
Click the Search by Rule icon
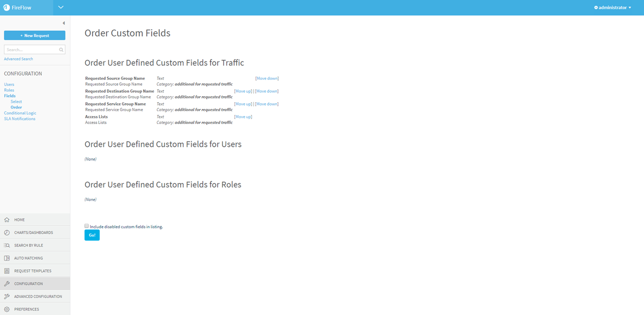click(7, 246)
